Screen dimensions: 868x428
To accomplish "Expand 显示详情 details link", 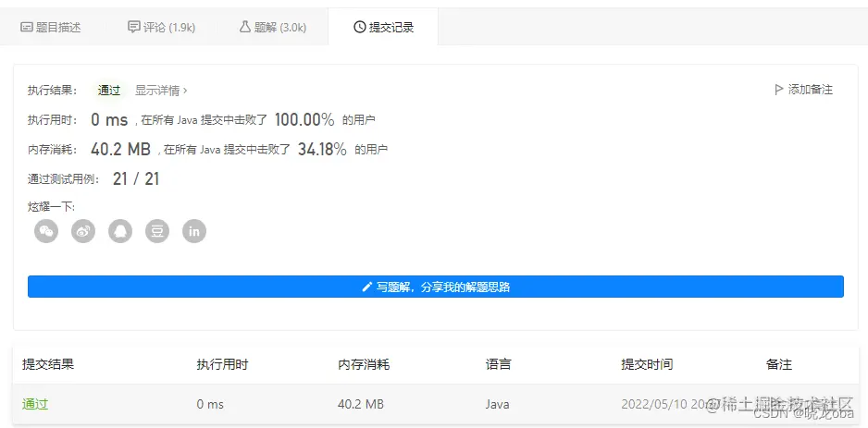I will (x=161, y=91).
